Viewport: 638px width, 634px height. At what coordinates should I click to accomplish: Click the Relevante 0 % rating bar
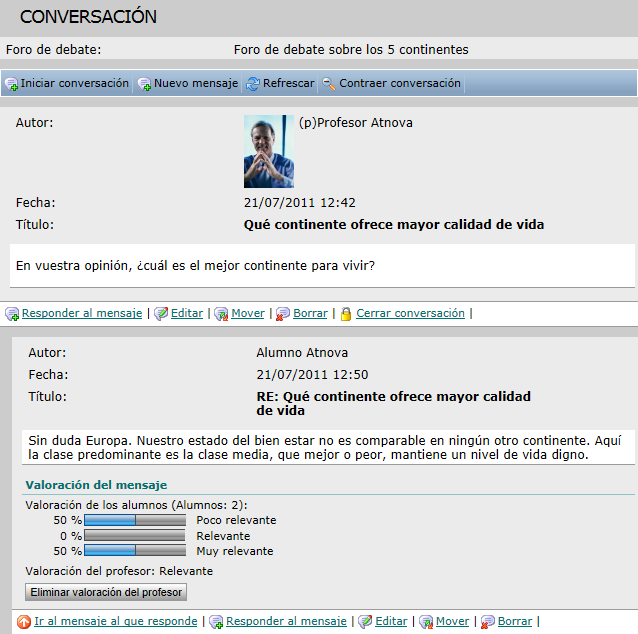click(135, 536)
